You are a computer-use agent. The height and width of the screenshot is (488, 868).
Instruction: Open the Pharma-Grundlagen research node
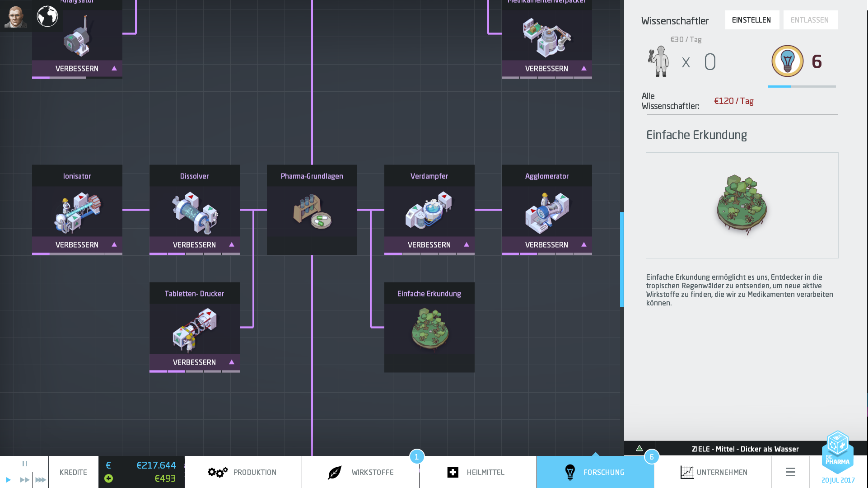click(x=312, y=210)
